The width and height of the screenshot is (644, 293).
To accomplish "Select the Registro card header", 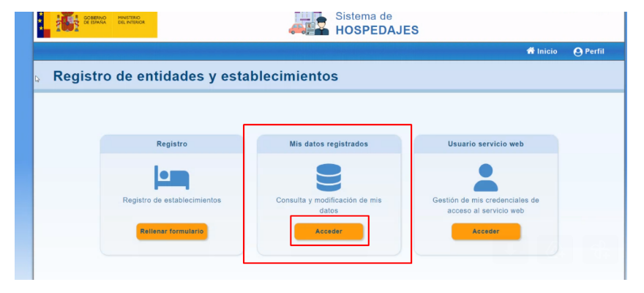I will click(172, 144).
